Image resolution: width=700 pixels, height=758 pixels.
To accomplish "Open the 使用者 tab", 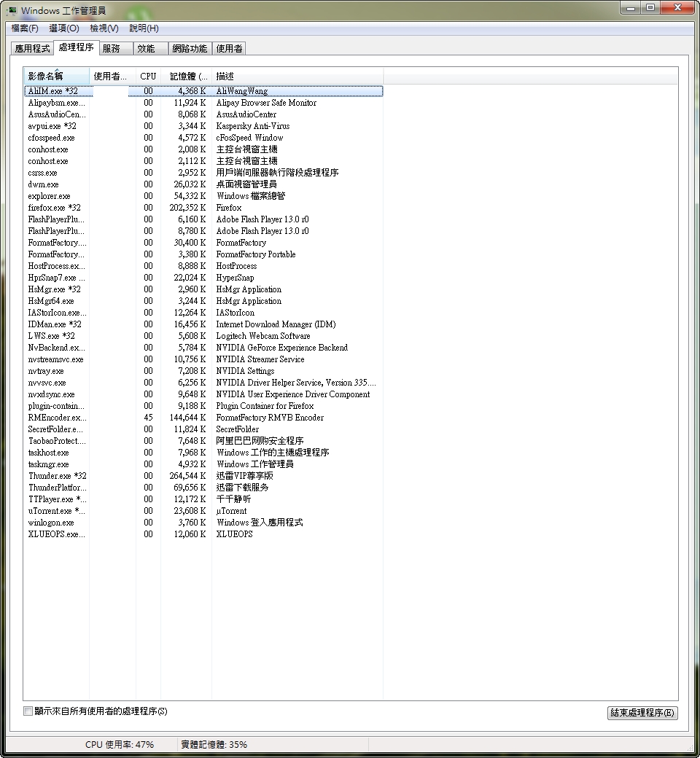I will click(229, 48).
